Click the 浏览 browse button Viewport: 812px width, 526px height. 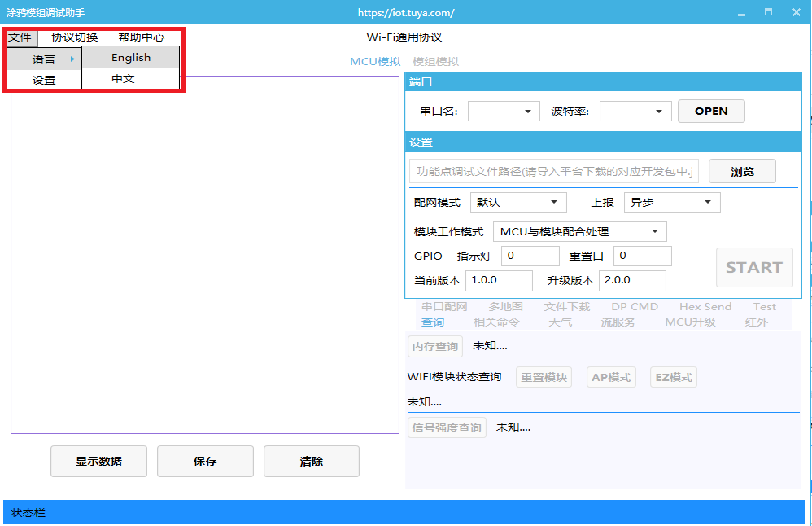[x=742, y=172]
